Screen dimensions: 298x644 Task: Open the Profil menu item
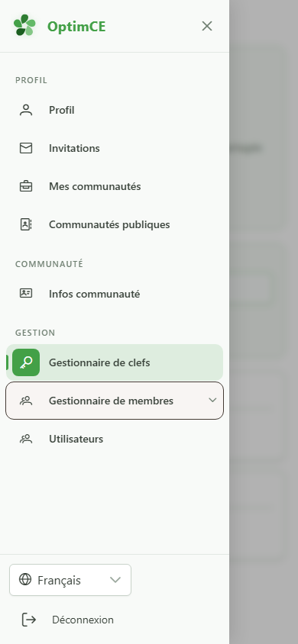tap(115, 110)
